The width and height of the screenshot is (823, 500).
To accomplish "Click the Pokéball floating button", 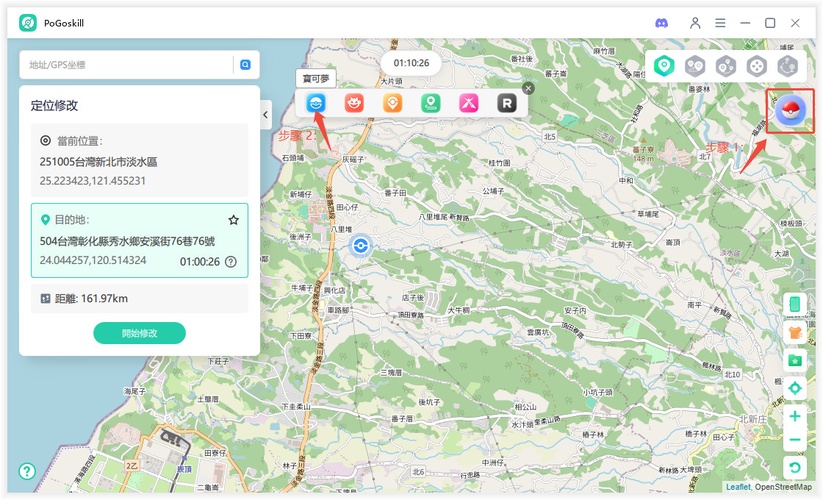I will [790, 112].
